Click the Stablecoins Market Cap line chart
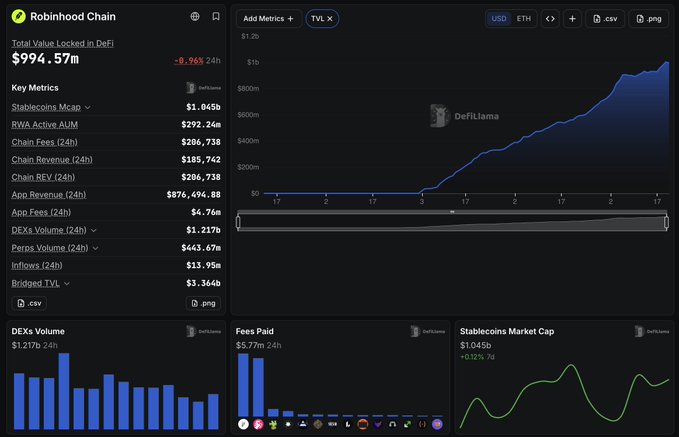This screenshot has height=437, width=679. tap(564, 396)
